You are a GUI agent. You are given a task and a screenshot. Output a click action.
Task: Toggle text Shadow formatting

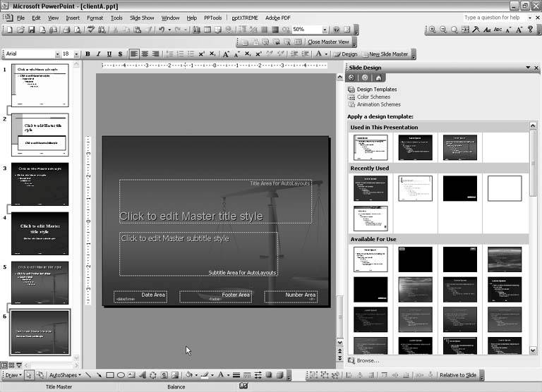pyautogui.click(x=121, y=54)
